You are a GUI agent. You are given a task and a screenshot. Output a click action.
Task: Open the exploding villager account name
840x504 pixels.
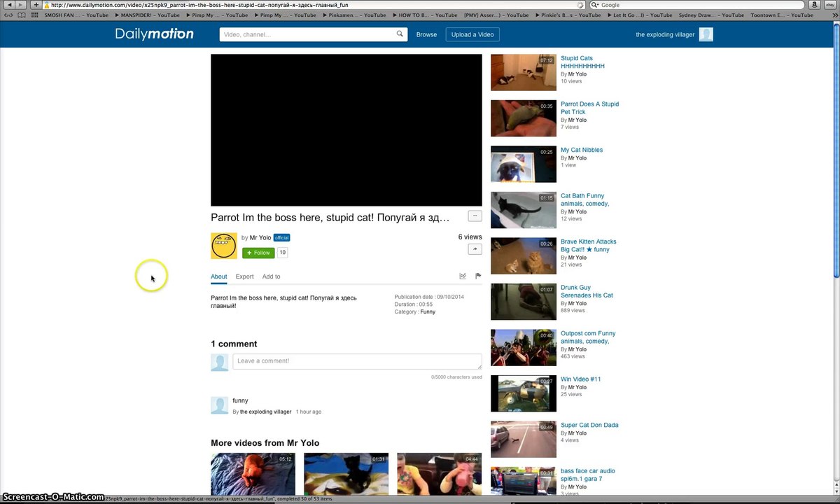665,34
